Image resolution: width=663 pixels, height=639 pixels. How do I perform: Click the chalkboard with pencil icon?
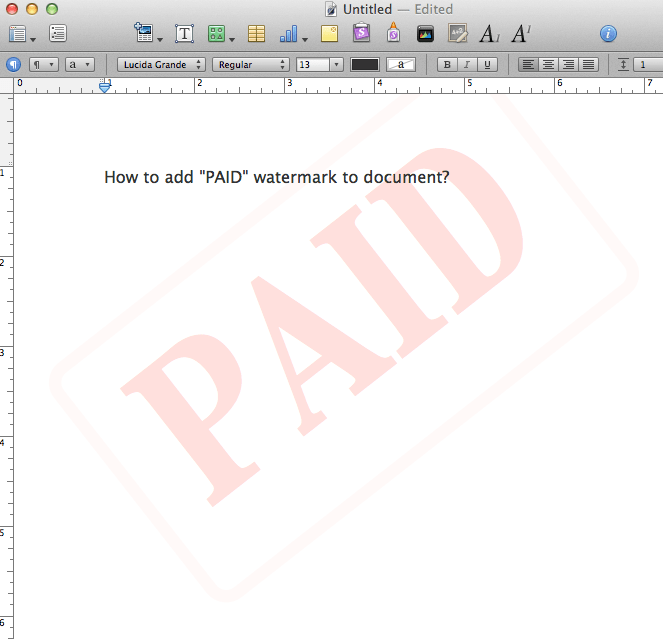click(458, 33)
